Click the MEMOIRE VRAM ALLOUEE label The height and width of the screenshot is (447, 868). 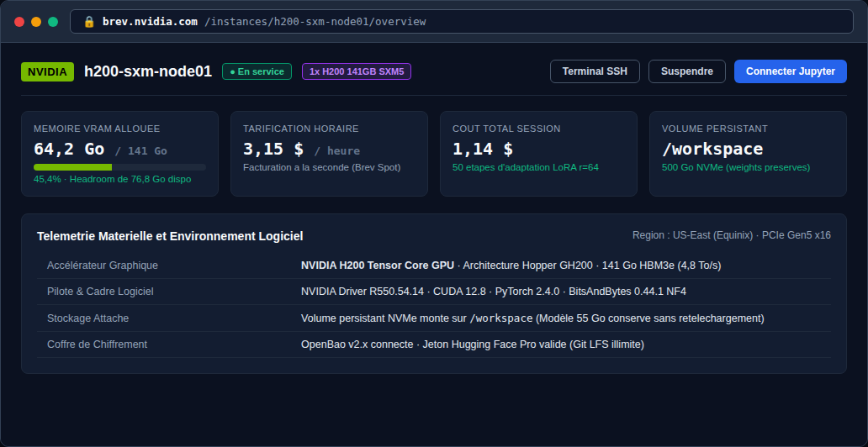pyautogui.click(x=97, y=129)
